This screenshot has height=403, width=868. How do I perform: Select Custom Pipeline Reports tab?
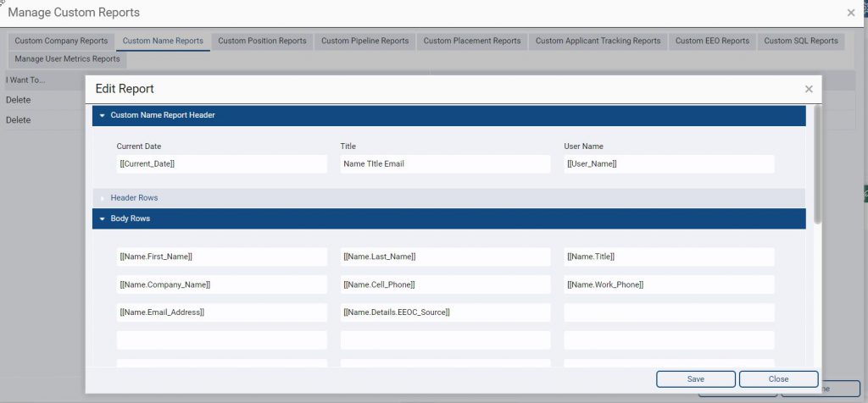tap(364, 41)
